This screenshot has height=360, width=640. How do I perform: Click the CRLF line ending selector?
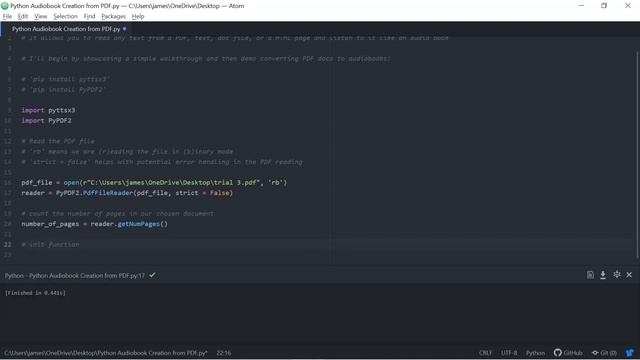[x=485, y=353]
